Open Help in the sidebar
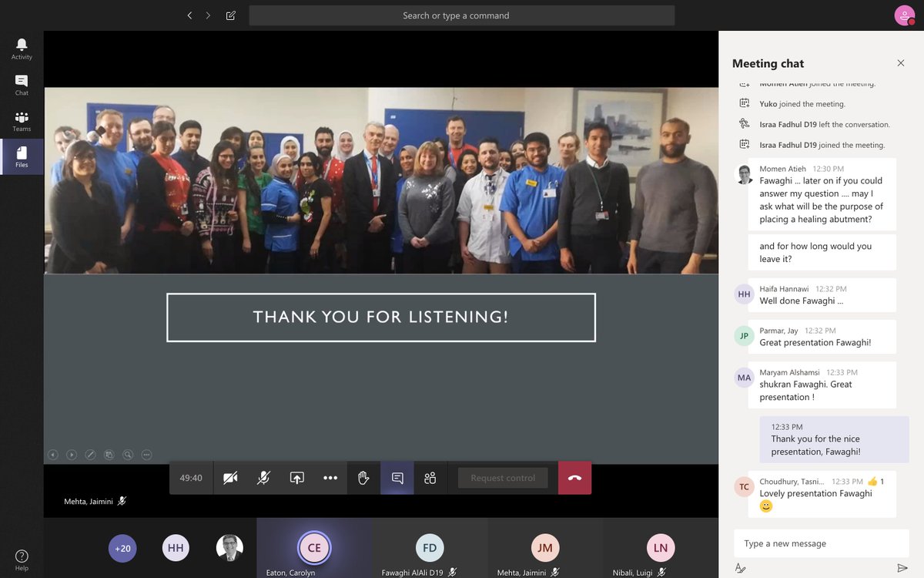Screen dimensions: 924x578 pyautogui.click(x=22, y=560)
